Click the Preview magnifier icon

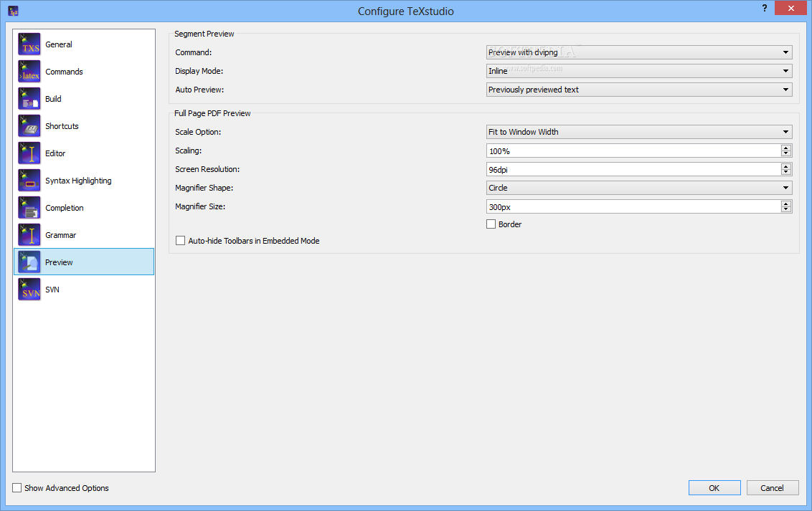tap(29, 262)
